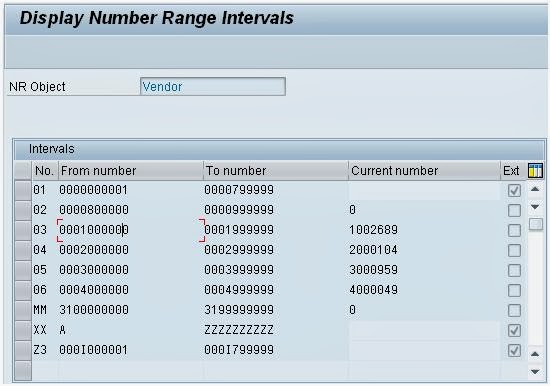Click the Current number column header

(x=424, y=171)
